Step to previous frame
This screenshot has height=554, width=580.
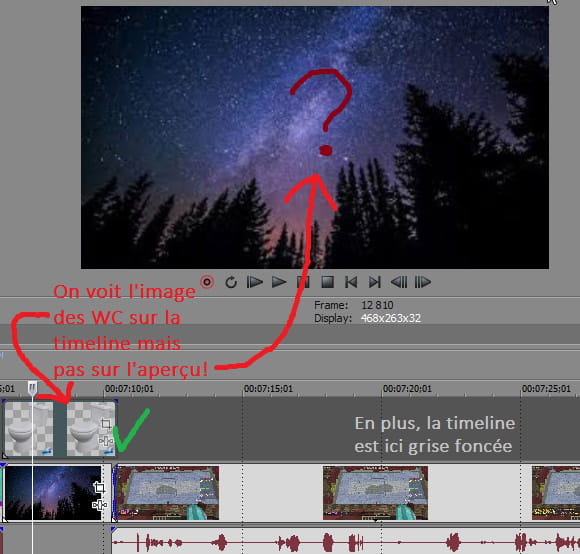coord(399,282)
